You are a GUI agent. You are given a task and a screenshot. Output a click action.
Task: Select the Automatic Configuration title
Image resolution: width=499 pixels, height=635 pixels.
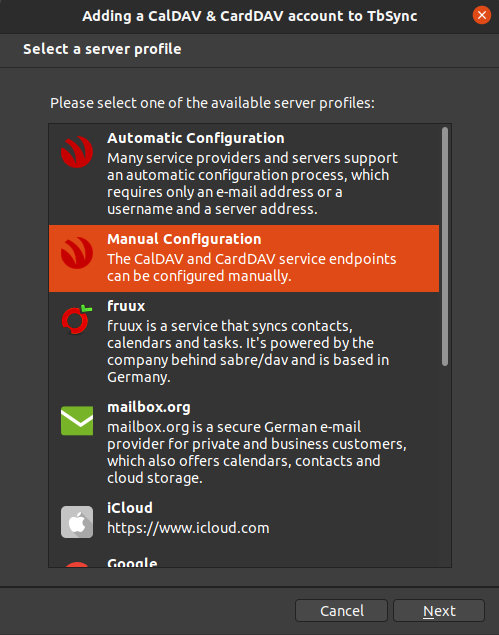coord(196,138)
